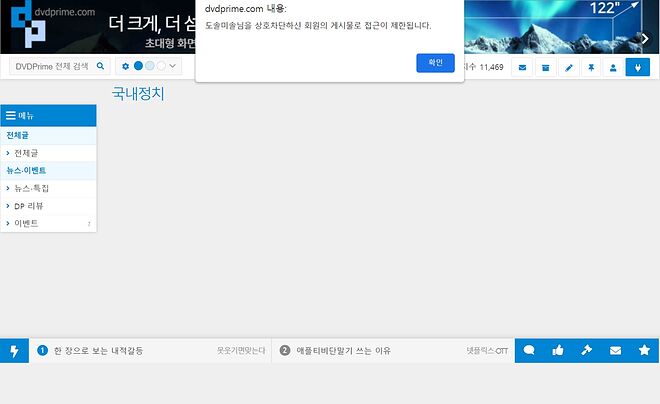
Task: Select the light blue theme color circle
Action: click(150, 66)
